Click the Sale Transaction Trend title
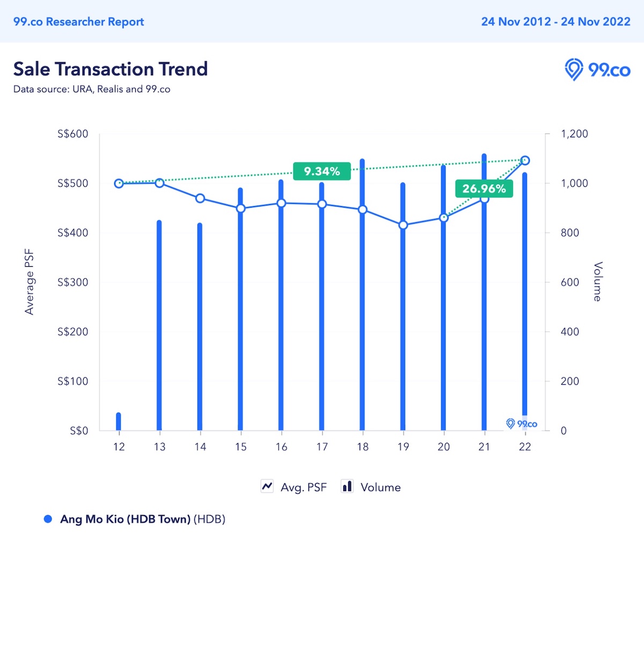 coord(111,69)
